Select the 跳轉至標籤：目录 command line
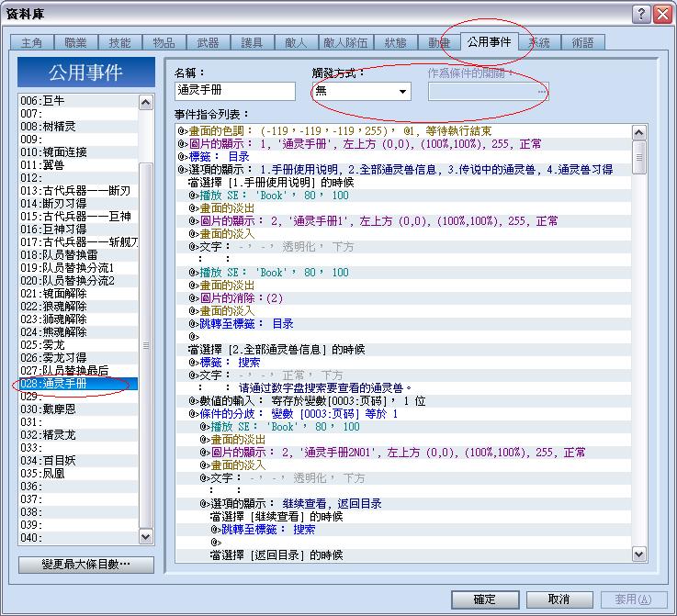This screenshot has height=616, width=677. (x=403, y=324)
